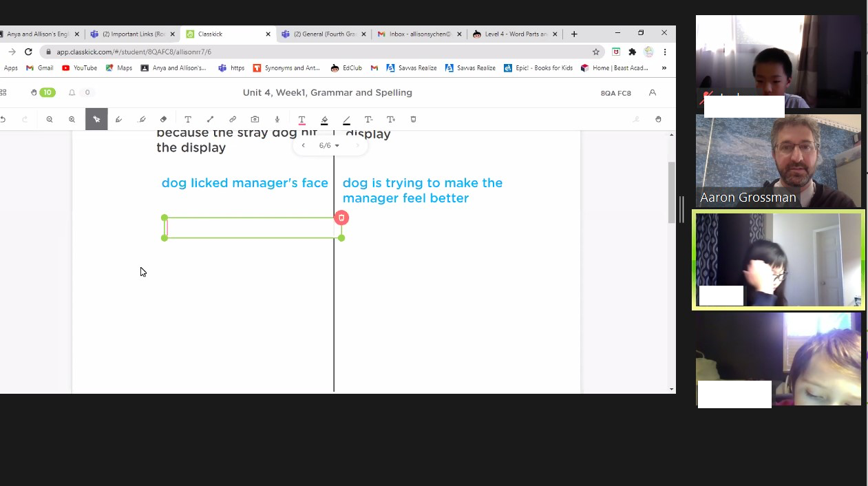Viewport: 868px width, 486px height.
Task: Choose the eraser tool
Action: pos(163,119)
